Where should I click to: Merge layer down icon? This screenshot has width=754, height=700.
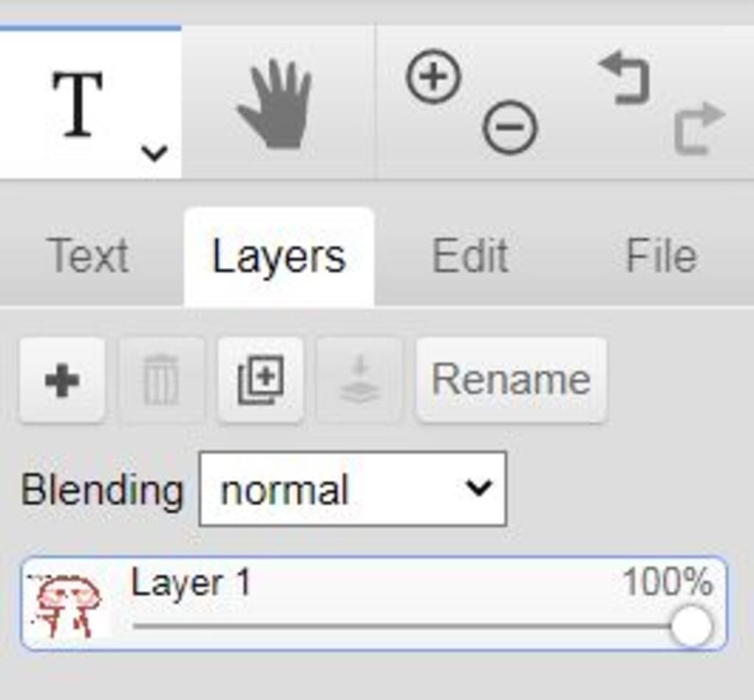click(x=359, y=381)
